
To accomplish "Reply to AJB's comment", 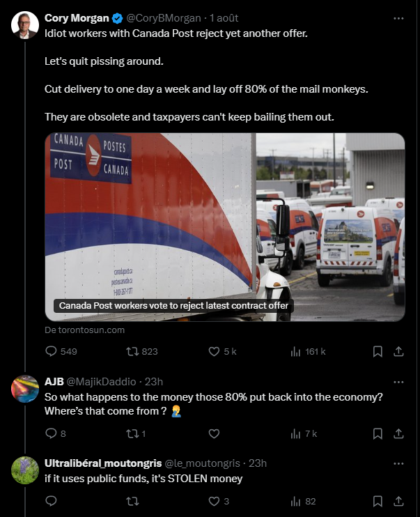I will pyautogui.click(x=50, y=433).
